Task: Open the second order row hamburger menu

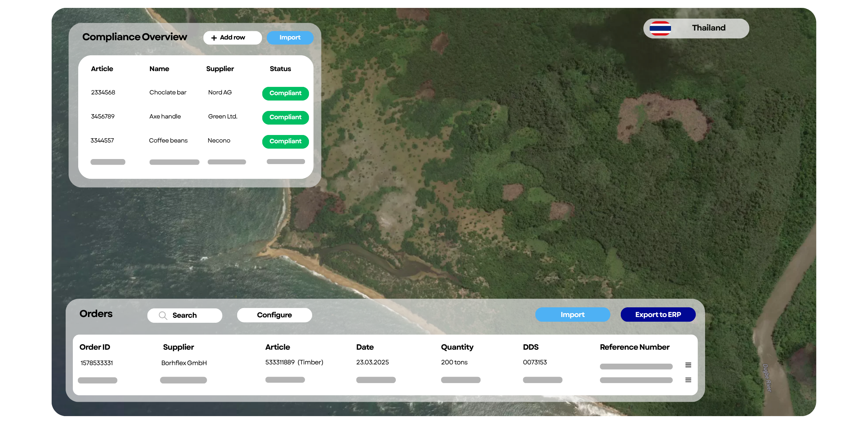Action: tap(688, 380)
